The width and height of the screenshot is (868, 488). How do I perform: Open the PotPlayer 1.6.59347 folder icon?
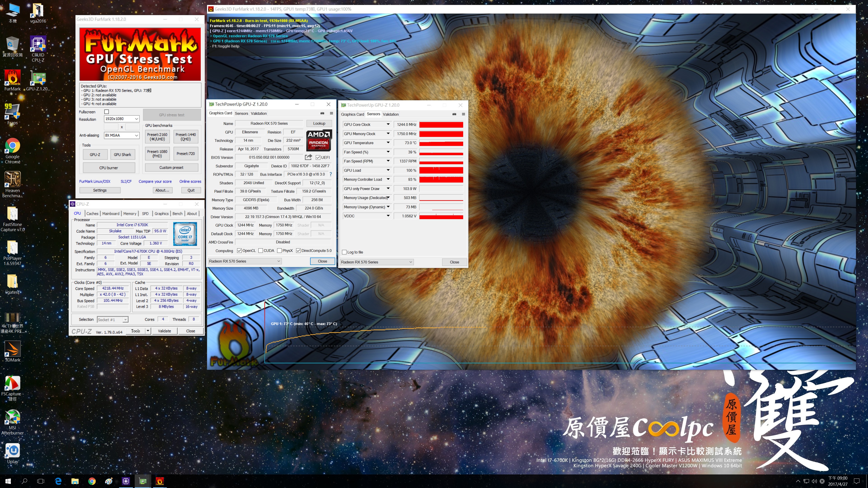(12, 253)
